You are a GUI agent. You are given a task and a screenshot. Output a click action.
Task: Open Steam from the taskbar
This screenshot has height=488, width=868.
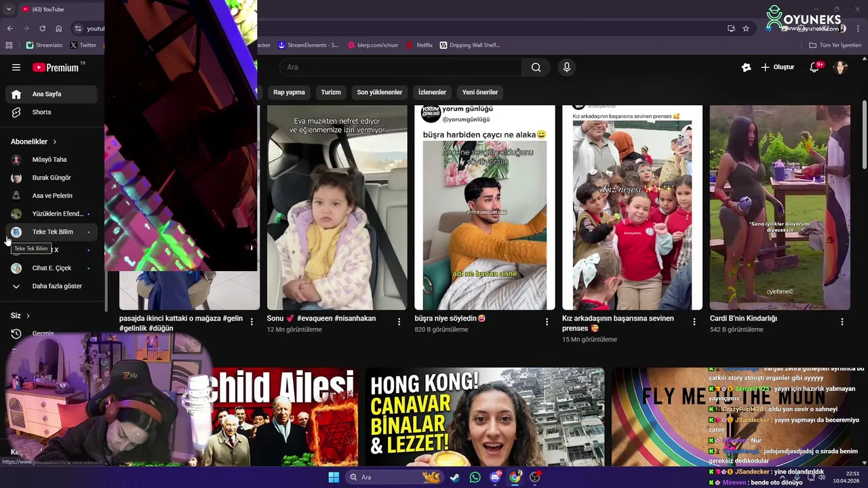(454, 477)
